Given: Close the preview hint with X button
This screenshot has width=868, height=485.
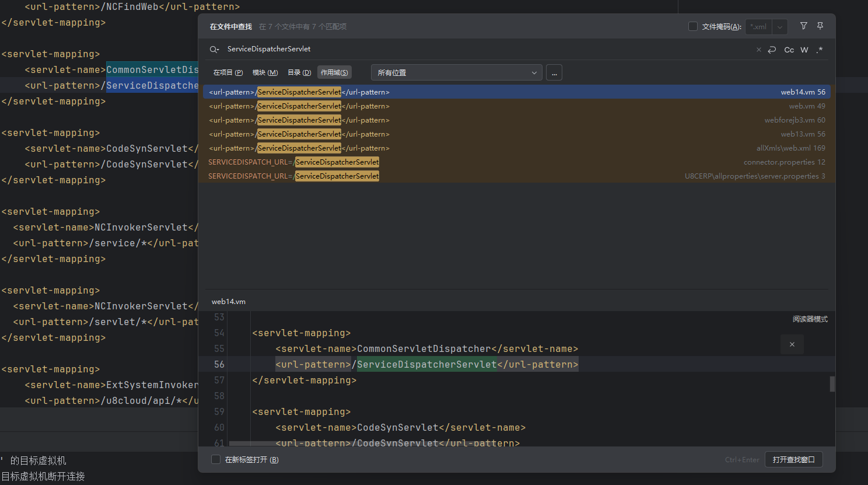Looking at the screenshot, I should click(x=792, y=344).
